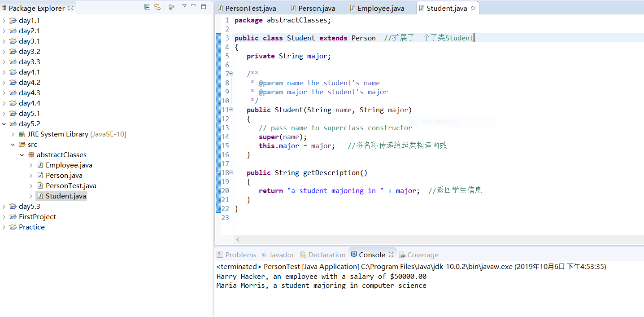The width and height of the screenshot is (644, 317).
Task: Click 'super(name);' on line 14
Action: (283, 137)
